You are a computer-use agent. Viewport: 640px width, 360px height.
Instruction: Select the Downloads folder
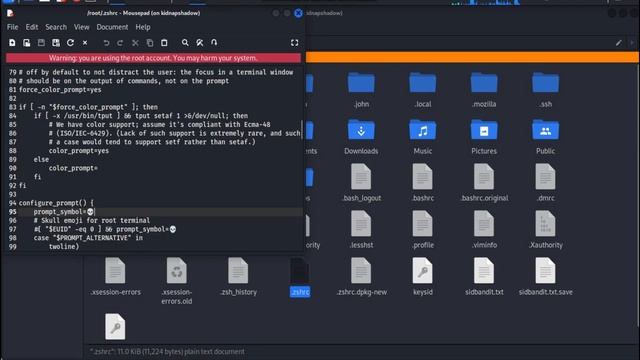tap(361, 137)
